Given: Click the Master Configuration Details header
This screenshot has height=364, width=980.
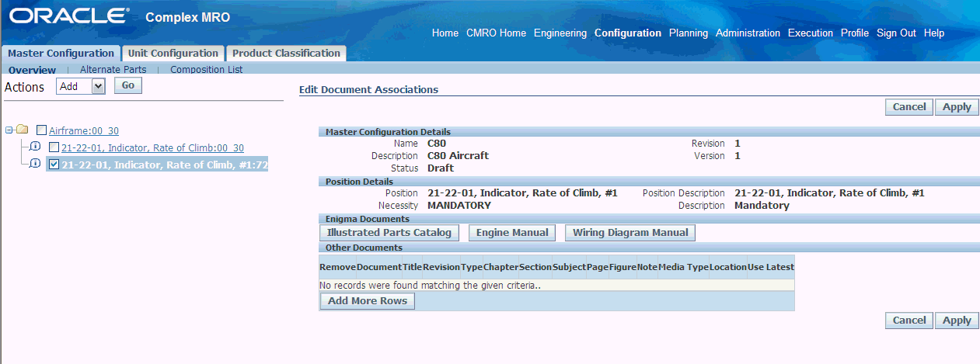Looking at the screenshot, I should tap(388, 132).
